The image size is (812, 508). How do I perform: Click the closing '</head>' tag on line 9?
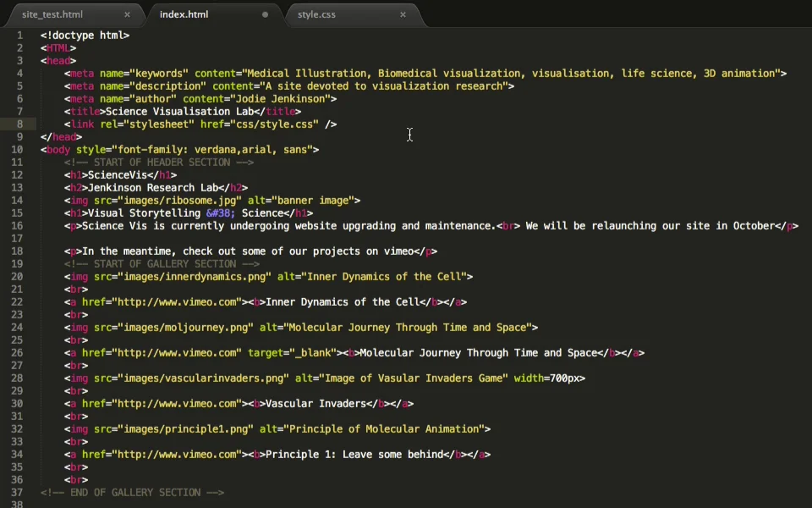(61, 137)
